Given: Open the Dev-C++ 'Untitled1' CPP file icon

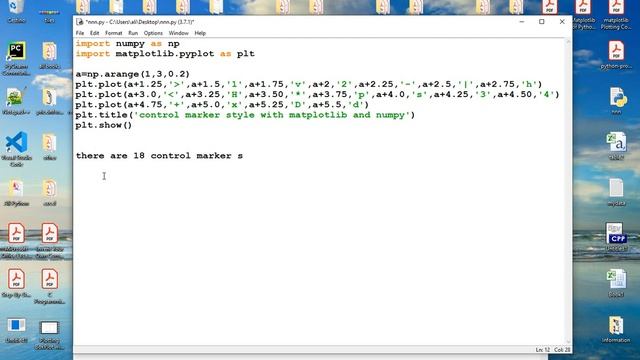Looking at the screenshot, I should point(616,237).
